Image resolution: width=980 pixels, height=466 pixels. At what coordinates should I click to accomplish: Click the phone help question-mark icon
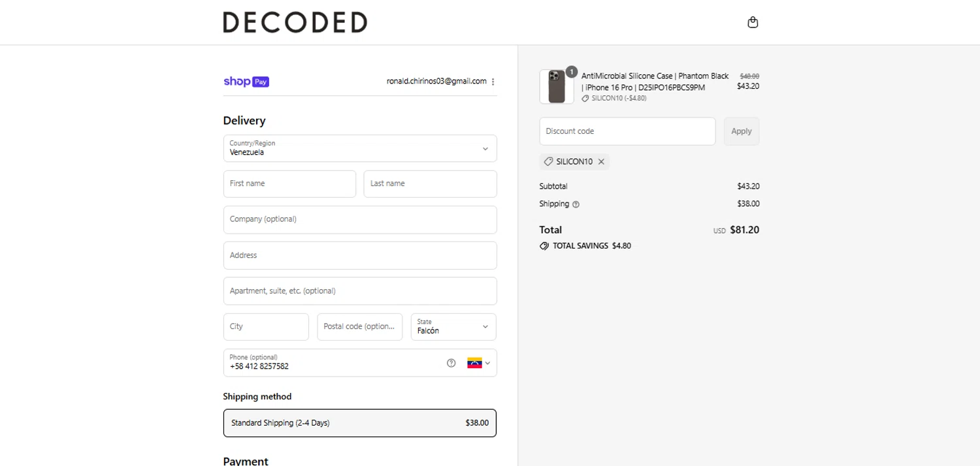point(451,363)
